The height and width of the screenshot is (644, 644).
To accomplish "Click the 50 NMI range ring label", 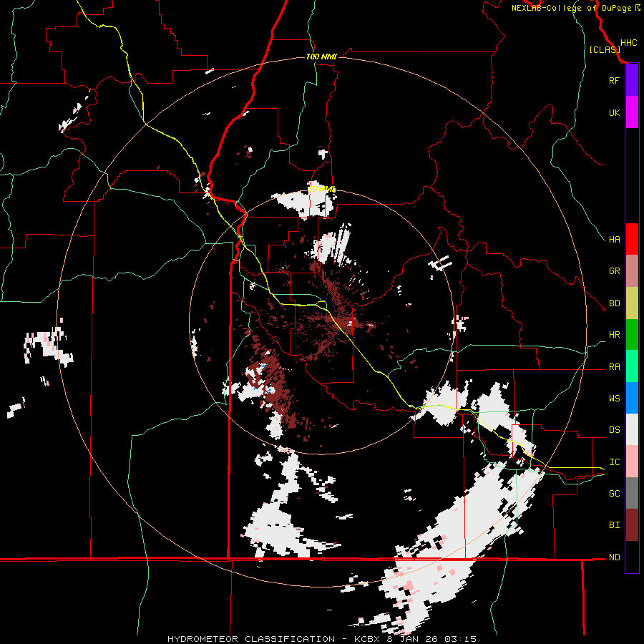I will [321, 189].
